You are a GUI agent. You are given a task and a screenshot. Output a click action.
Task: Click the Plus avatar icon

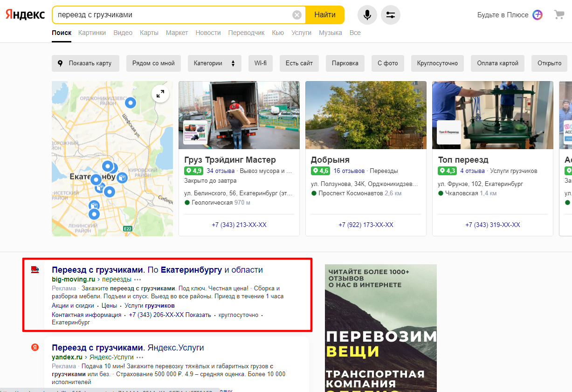point(538,15)
